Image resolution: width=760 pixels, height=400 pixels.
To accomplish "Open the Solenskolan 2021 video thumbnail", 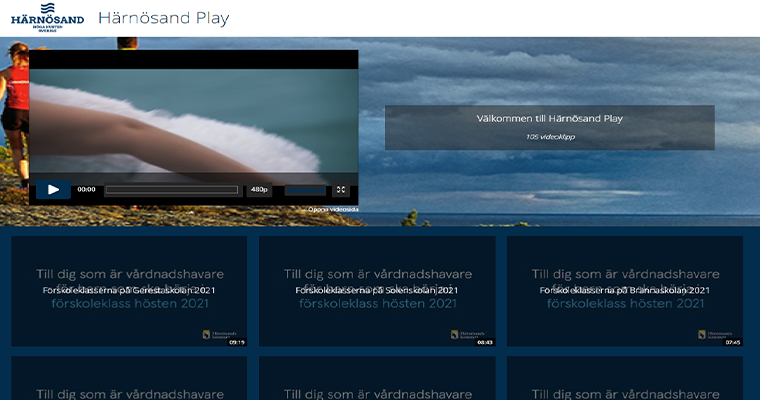I will (x=377, y=290).
